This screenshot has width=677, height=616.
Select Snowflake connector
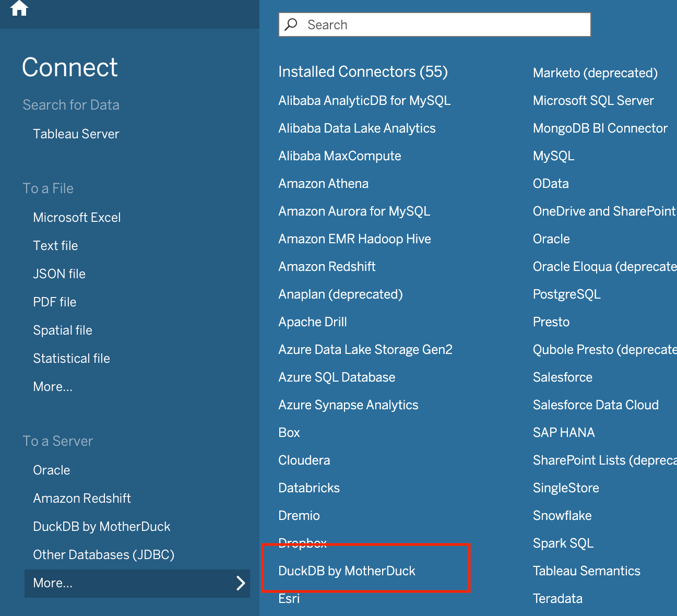pyautogui.click(x=562, y=516)
